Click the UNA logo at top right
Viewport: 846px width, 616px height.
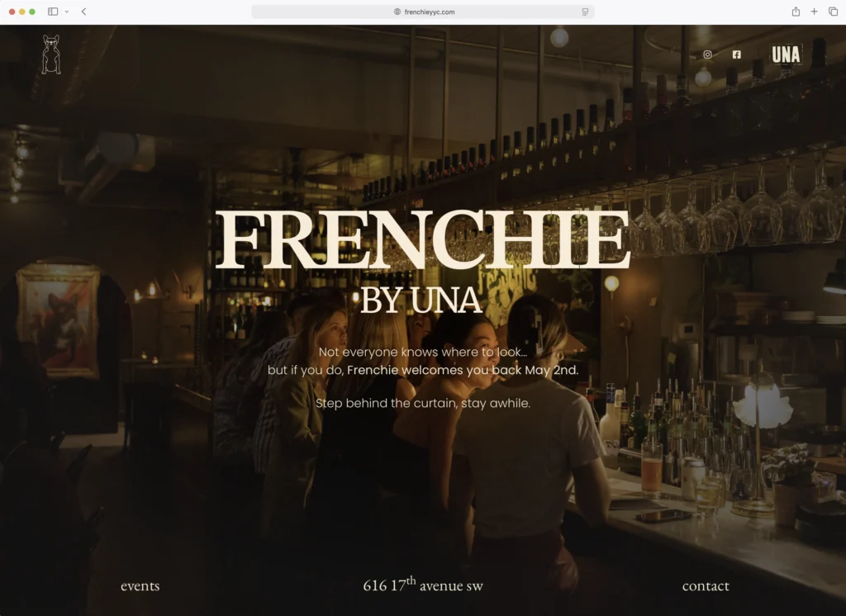786,54
